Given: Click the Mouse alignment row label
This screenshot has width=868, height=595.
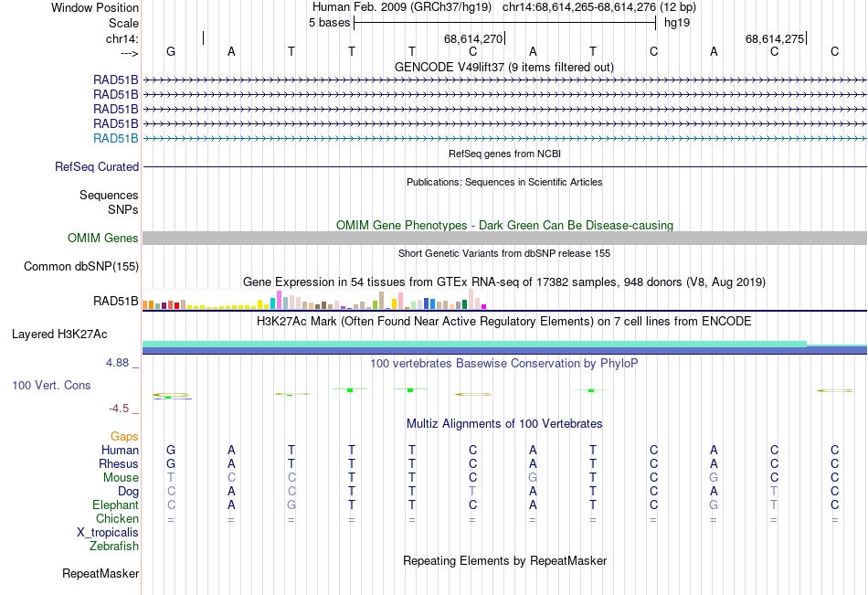Looking at the screenshot, I should click(x=121, y=477).
